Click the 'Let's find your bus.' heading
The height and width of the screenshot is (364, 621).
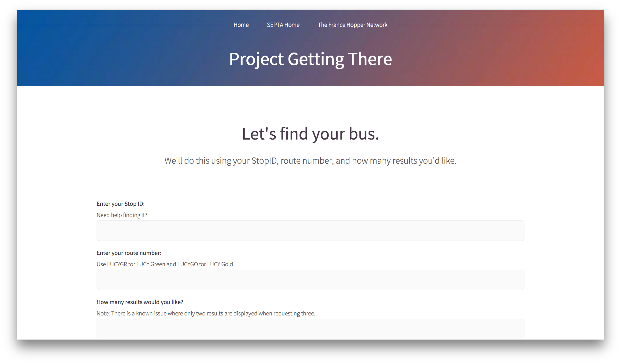point(310,134)
